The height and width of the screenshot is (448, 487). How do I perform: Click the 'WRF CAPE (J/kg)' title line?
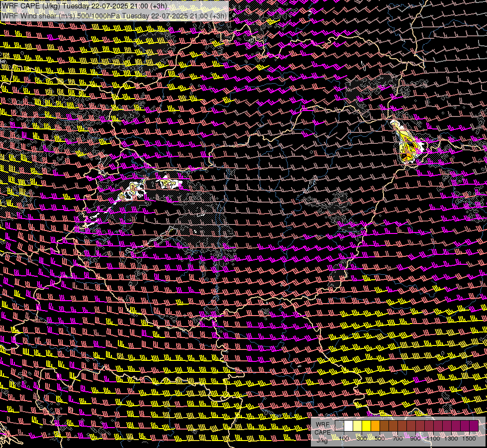pos(85,6)
